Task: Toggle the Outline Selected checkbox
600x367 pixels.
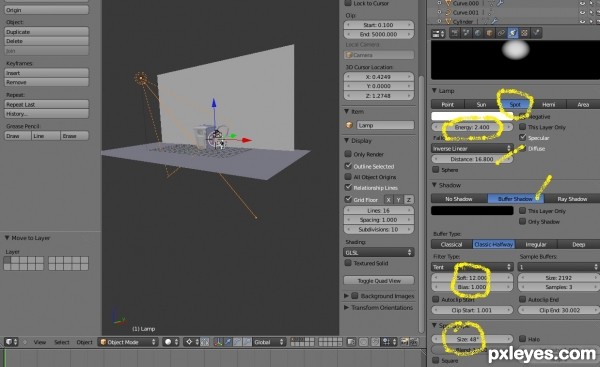Action: click(x=348, y=166)
